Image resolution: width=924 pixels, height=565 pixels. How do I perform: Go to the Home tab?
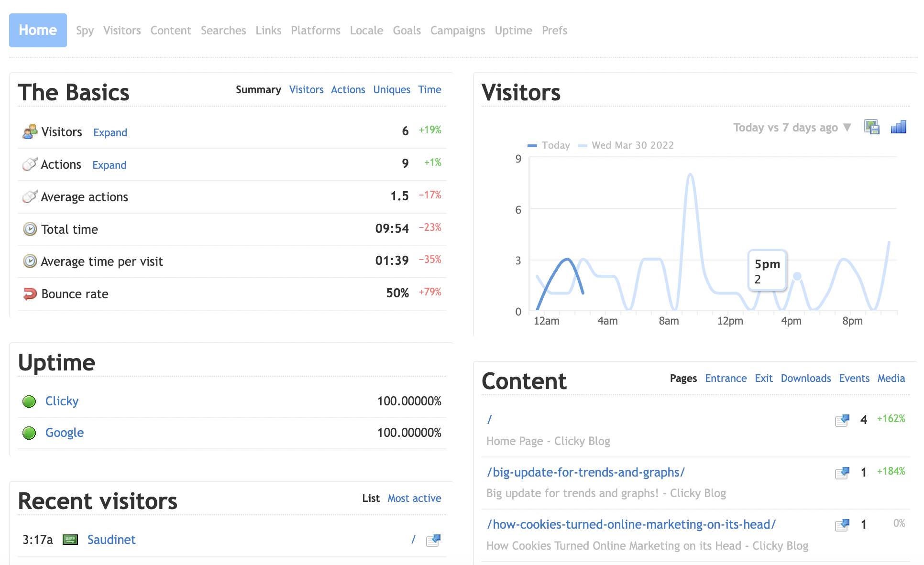[38, 30]
